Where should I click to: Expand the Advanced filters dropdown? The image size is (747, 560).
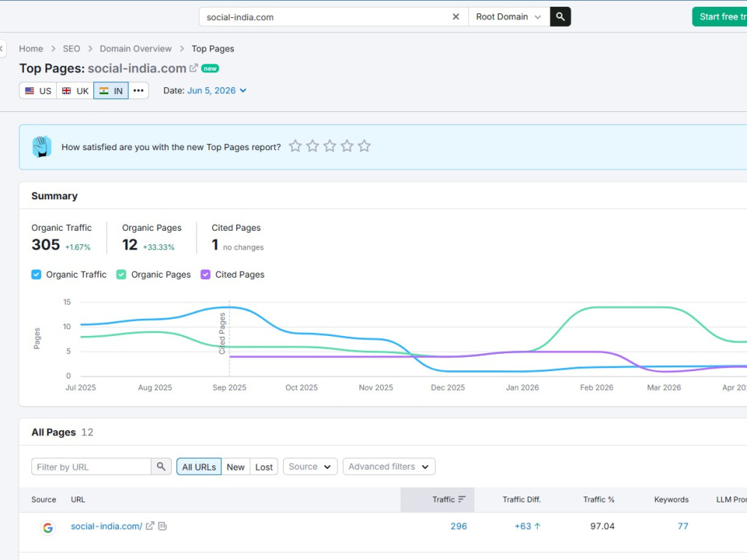388,467
